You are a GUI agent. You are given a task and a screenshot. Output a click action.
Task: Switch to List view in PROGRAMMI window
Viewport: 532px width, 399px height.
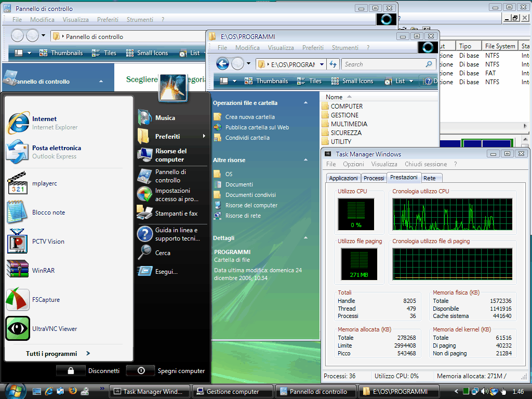click(x=395, y=81)
